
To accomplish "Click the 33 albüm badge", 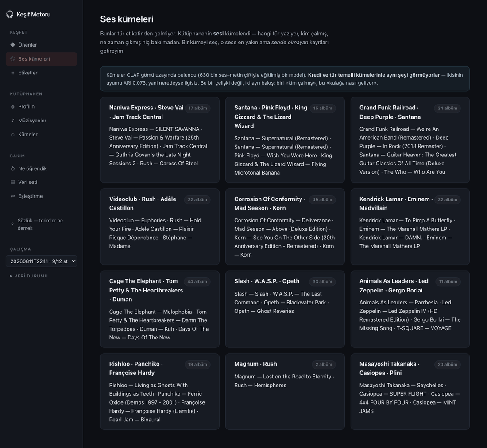I will pos(322,282).
